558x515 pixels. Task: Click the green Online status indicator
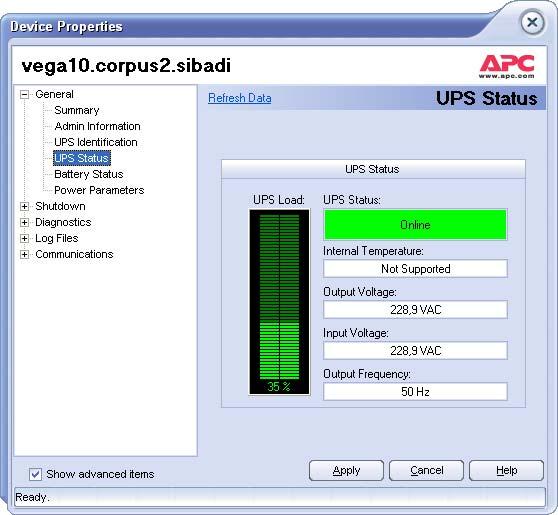pos(415,225)
